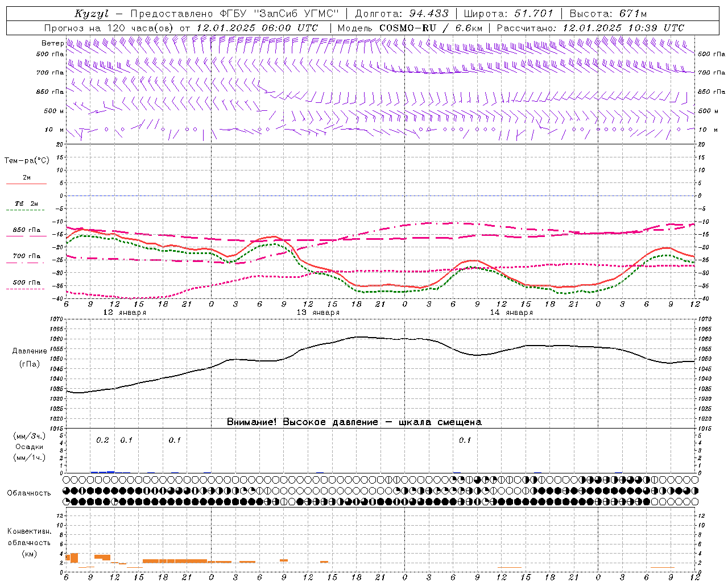Click the warning Внимание! Высокое давление — шкала смещена
The height and width of the screenshot is (582, 728).
click(x=354, y=422)
